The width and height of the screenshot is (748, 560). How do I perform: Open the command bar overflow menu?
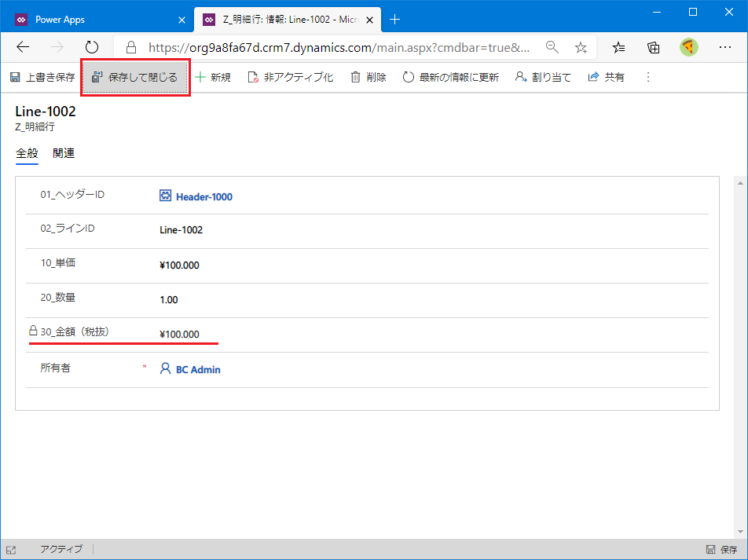point(647,77)
